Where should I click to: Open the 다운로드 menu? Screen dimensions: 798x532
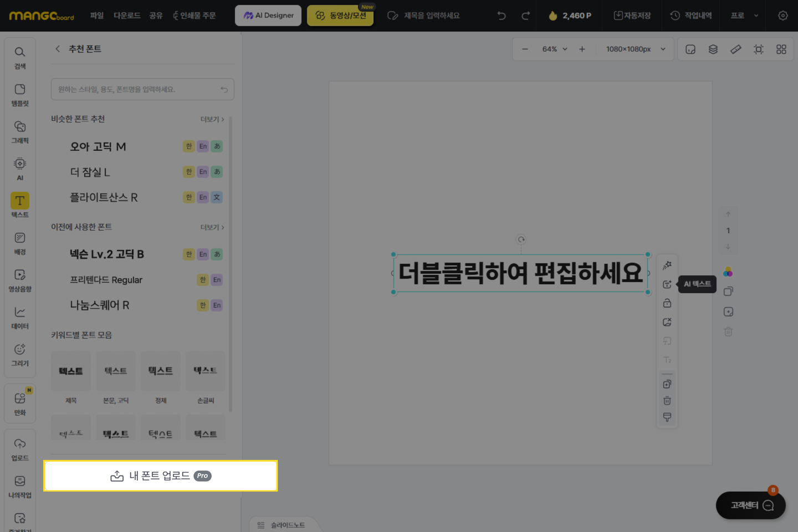[127, 16]
